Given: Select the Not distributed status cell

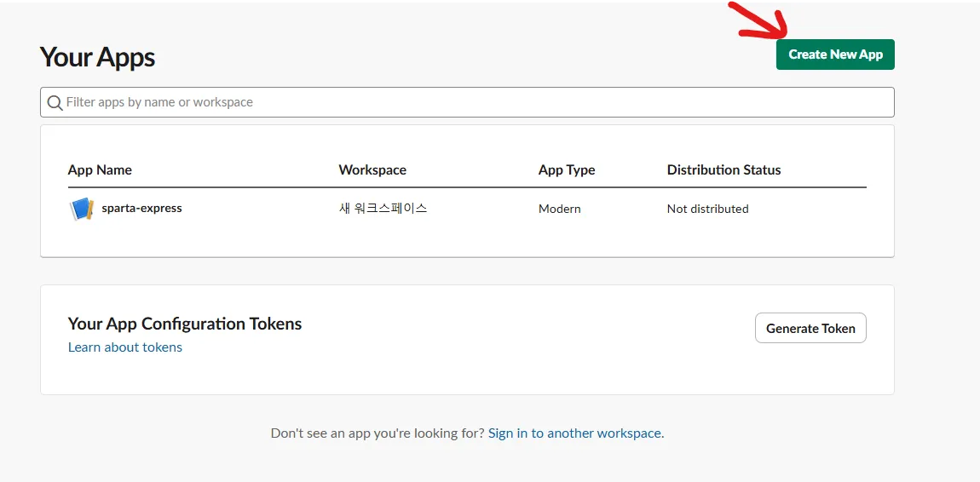Looking at the screenshot, I should [x=707, y=209].
